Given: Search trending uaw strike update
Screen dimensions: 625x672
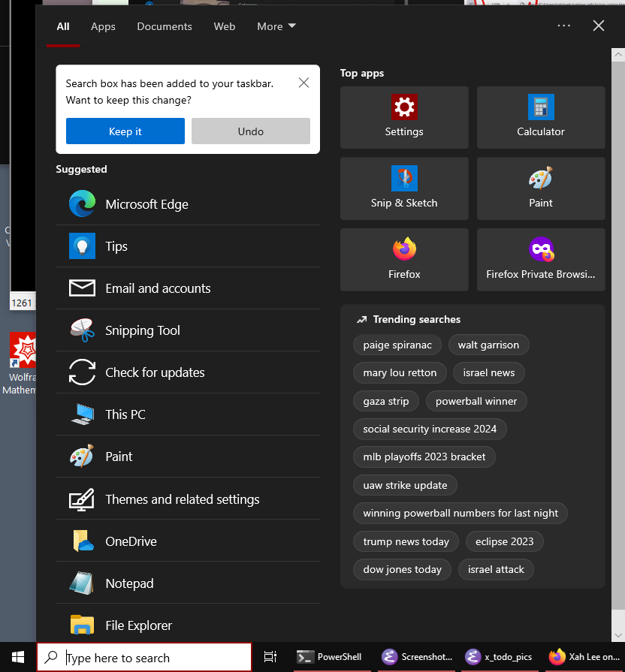Looking at the screenshot, I should tap(405, 485).
